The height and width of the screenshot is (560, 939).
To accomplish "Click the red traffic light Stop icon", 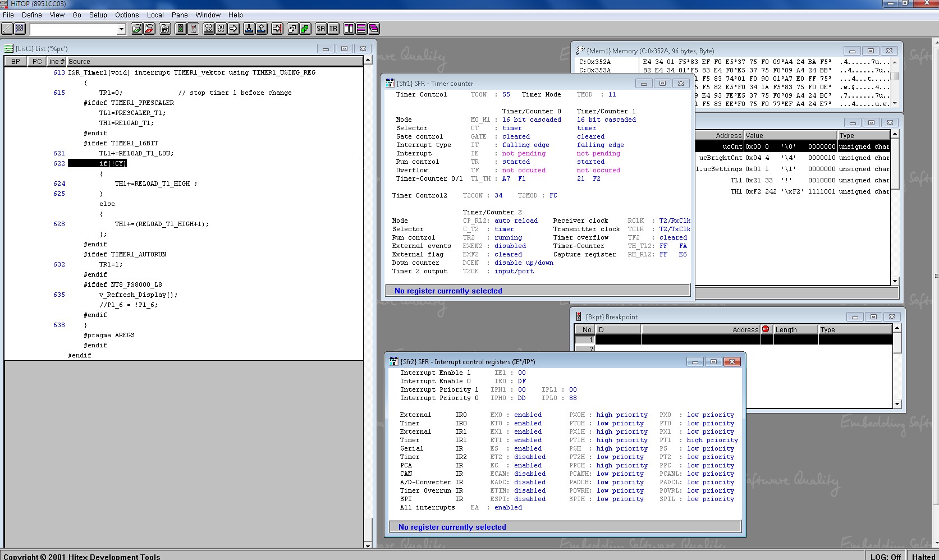I will (193, 29).
